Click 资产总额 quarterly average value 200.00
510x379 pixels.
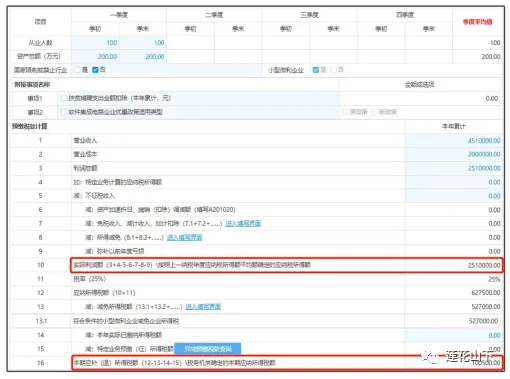click(x=491, y=57)
